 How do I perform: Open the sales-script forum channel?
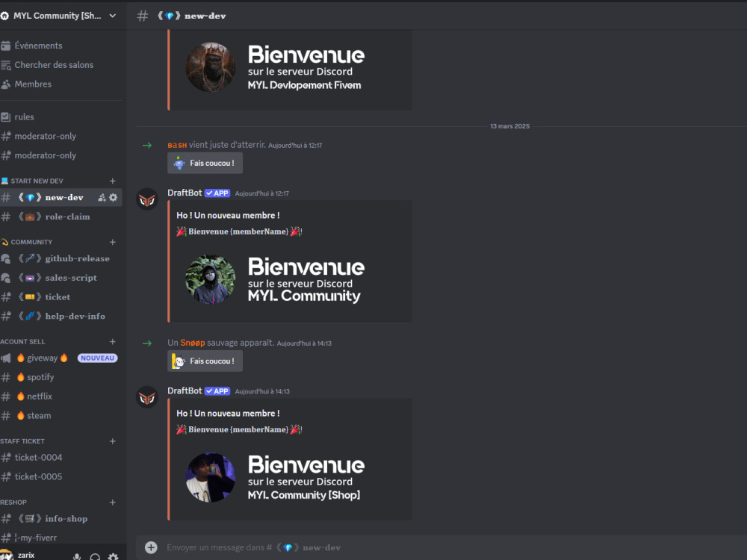pyautogui.click(x=61, y=278)
